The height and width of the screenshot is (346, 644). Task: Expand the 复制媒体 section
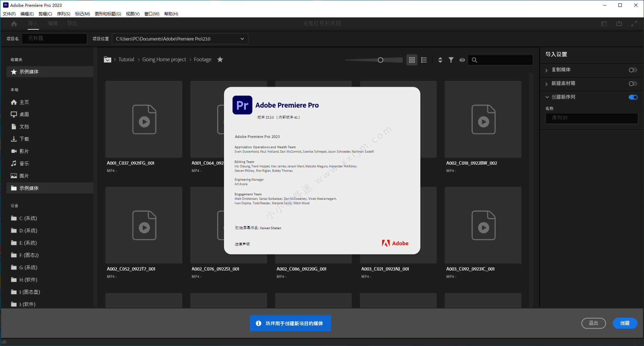pyautogui.click(x=547, y=70)
